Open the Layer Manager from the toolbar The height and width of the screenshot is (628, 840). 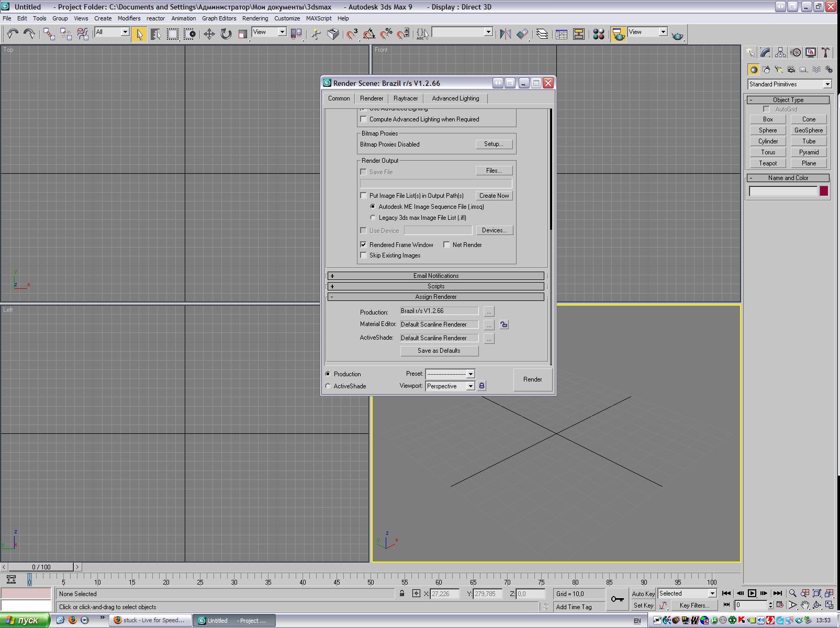542,35
